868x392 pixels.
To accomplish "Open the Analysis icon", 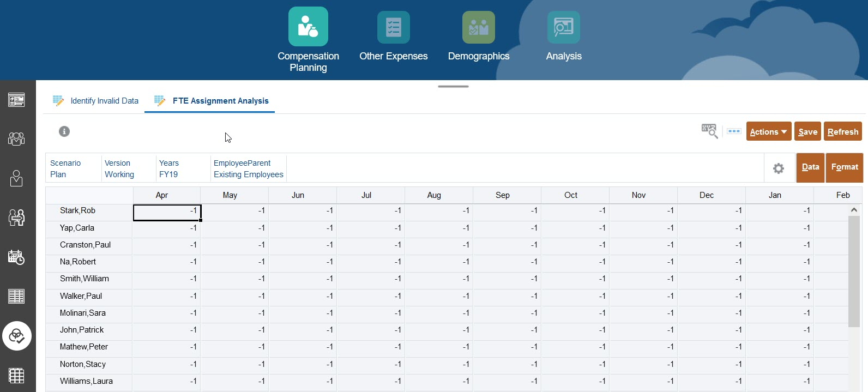I will point(563,27).
